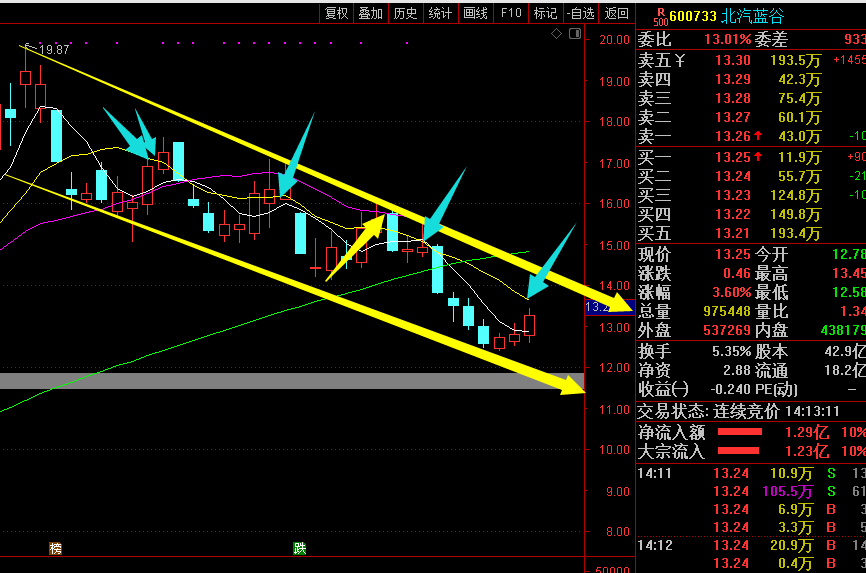The height and width of the screenshot is (573, 866).
Task: Click the up arrow next to 买一 13.25
Action: (758, 157)
